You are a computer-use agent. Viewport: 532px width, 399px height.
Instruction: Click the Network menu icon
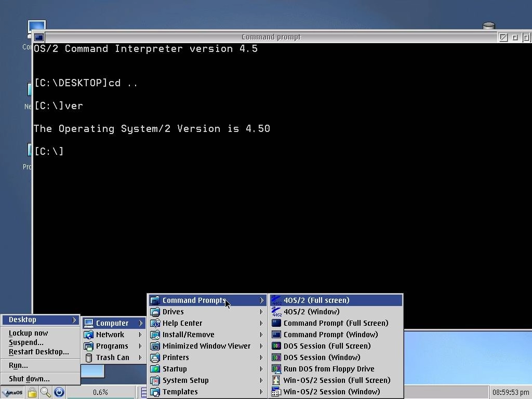88,335
